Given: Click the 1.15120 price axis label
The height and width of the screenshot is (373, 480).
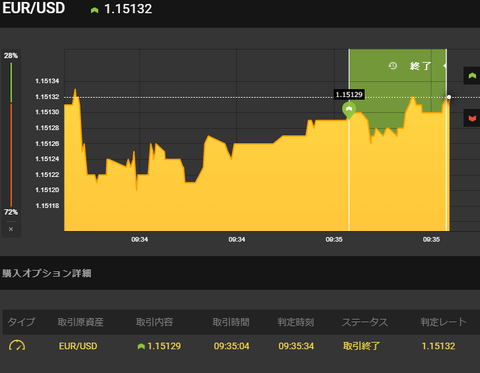Looking at the screenshot, I should [47, 190].
